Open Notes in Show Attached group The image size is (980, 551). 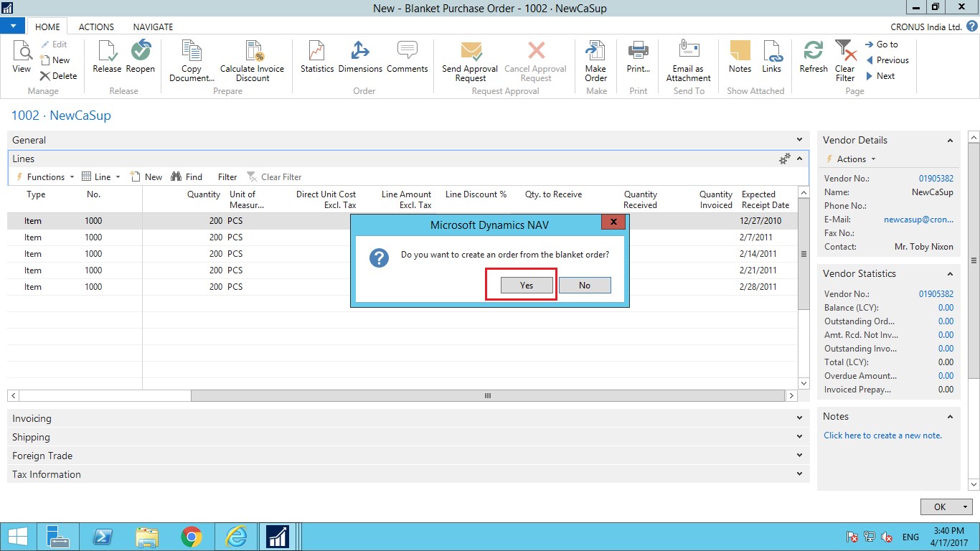[740, 57]
